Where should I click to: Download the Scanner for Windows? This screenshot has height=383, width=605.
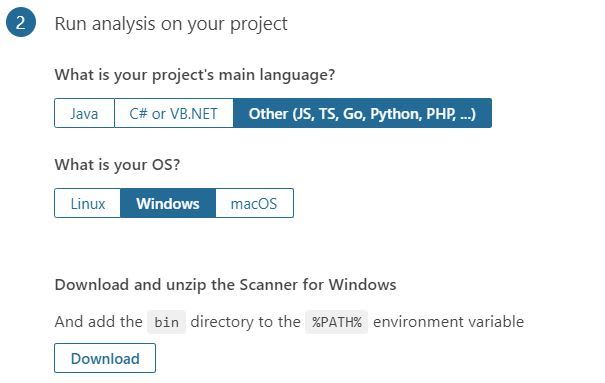(x=105, y=358)
